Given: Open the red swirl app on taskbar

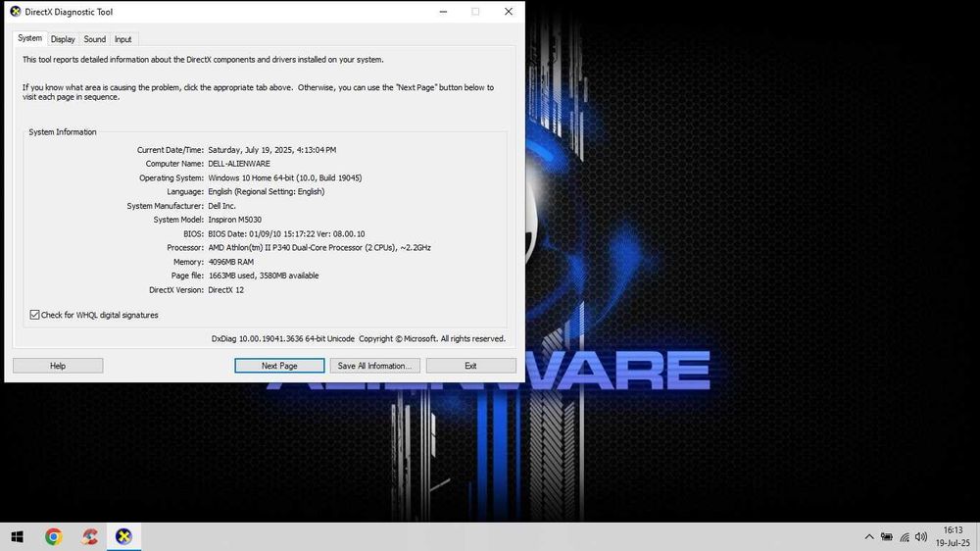Looking at the screenshot, I should (x=89, y=536).
